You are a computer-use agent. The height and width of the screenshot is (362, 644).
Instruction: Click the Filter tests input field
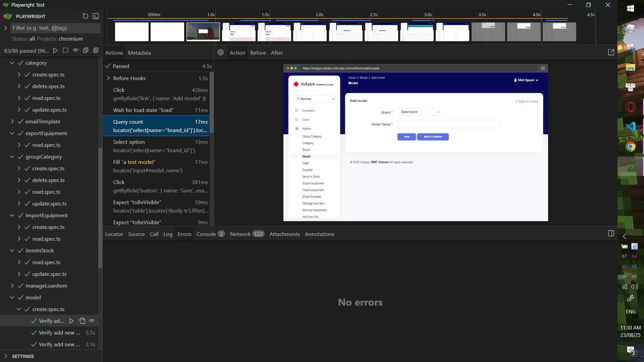point(55,28)
